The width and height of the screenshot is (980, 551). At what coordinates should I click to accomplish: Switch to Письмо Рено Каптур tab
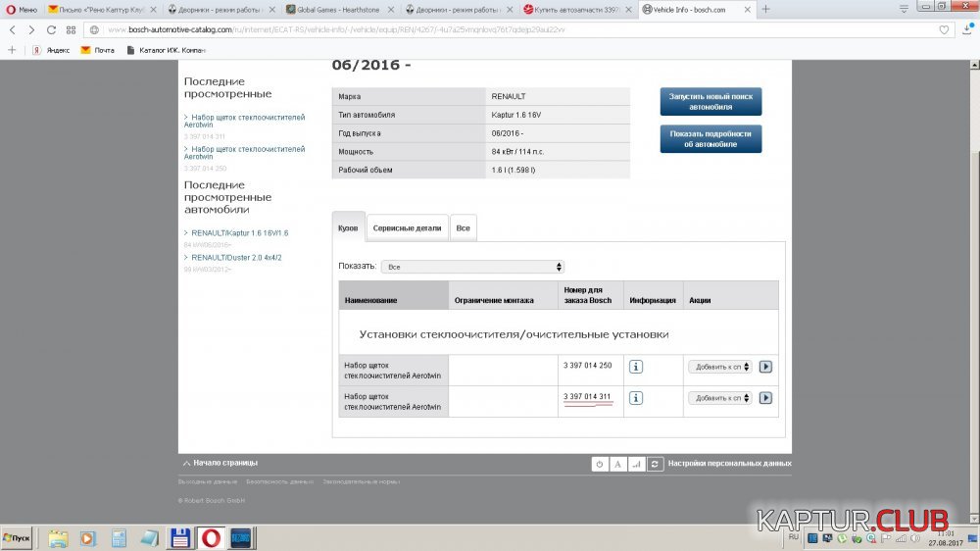pos(101,10)
